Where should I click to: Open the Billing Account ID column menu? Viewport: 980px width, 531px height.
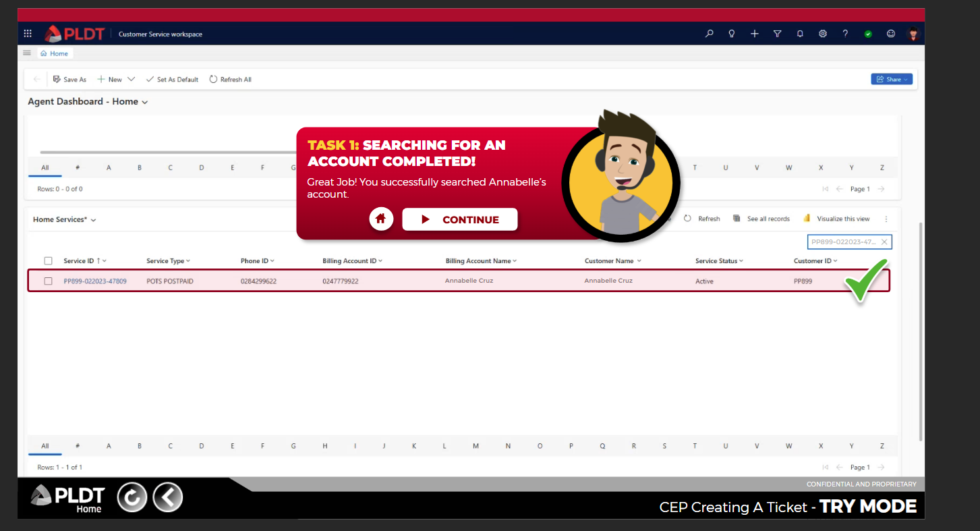(x=353, y=260)
